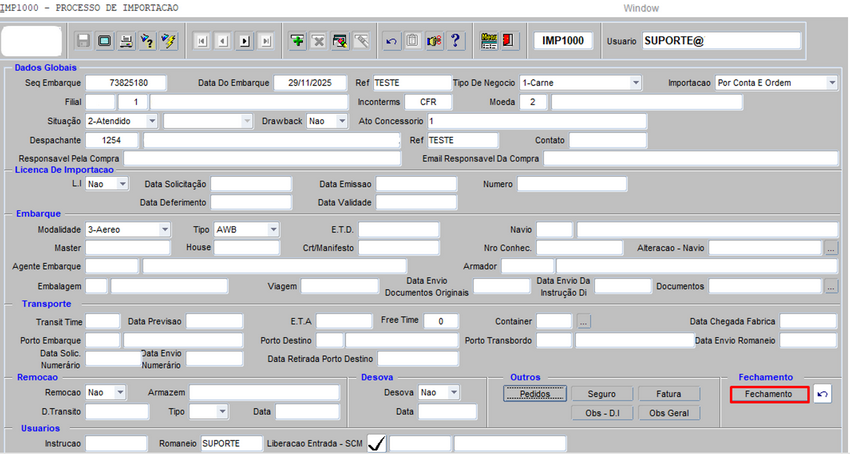Click the save diskette icon in toolbar
Image resolution: width=850 pixels, height=454 pixels.
tap(83, 41)
